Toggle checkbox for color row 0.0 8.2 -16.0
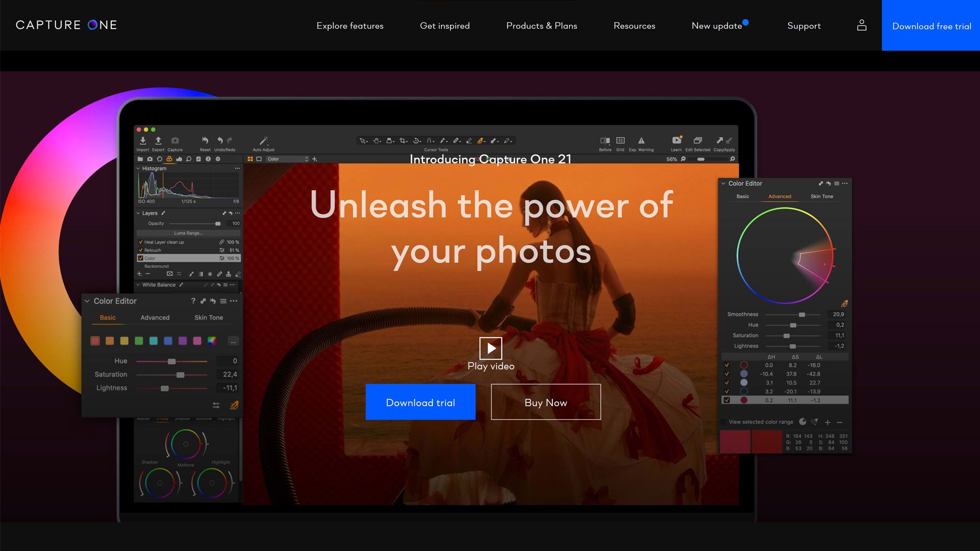 (727, 365)
